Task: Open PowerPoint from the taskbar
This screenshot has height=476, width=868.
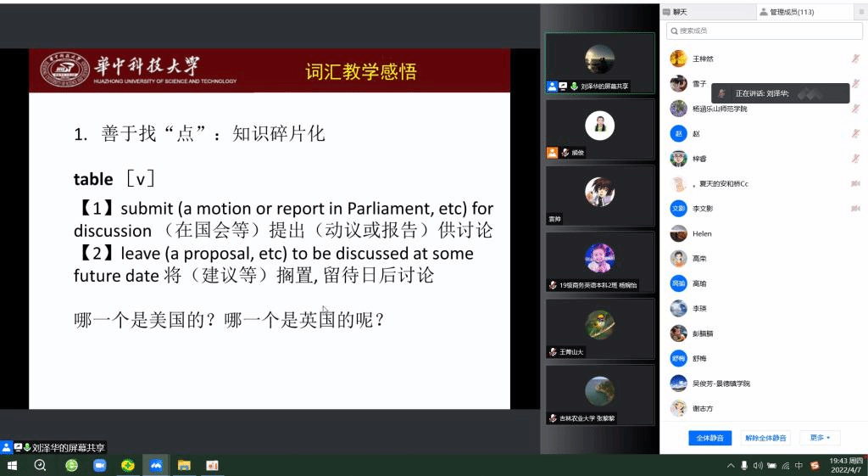Action: (x=212, y=466)
